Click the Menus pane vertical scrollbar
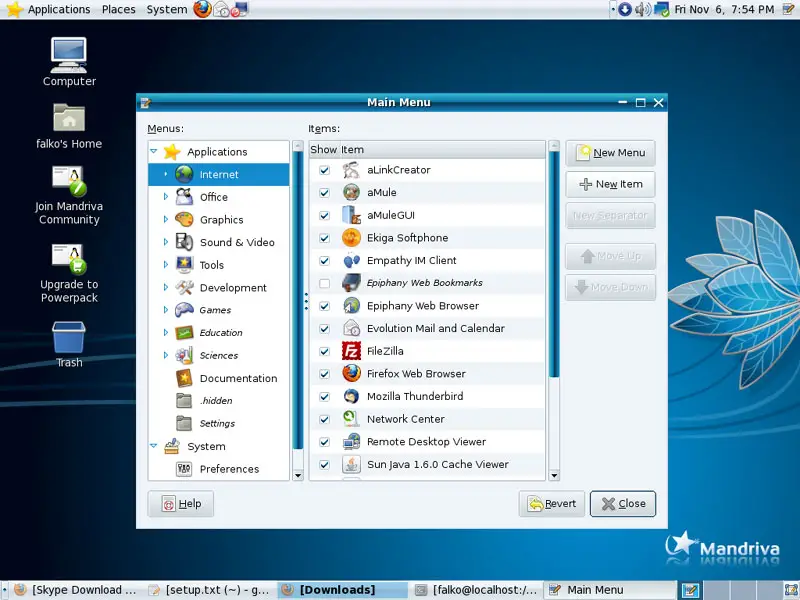 point(298,300)
